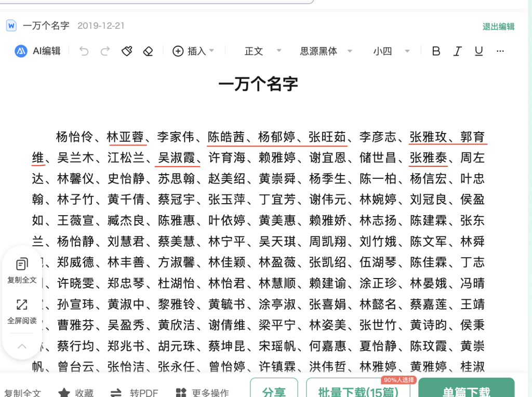This screenshot has height=397, width=532.
Task: Open the AI编辑 assistant
Action: [x=36, y=51]
